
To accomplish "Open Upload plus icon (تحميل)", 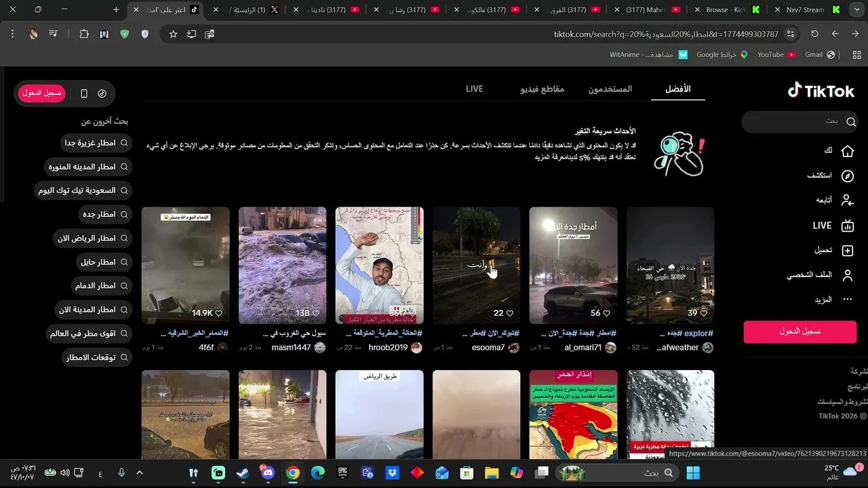I will [x=847, y=251].
